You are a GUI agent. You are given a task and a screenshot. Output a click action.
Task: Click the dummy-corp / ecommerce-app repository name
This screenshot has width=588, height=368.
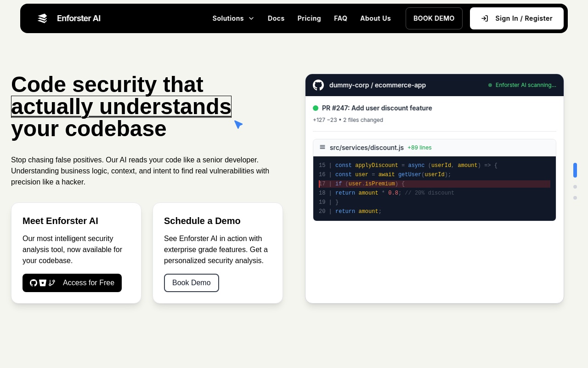click(x=378, y=85)
